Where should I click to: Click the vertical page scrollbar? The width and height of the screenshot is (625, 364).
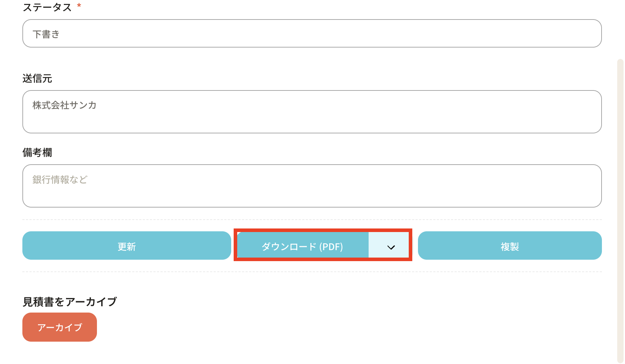point(620,211)
